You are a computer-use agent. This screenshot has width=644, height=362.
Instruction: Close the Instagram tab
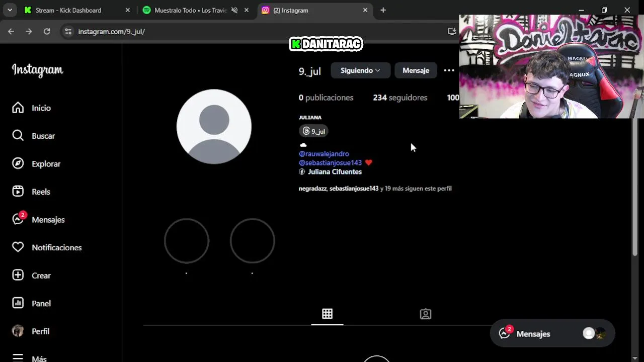[365, 10]
